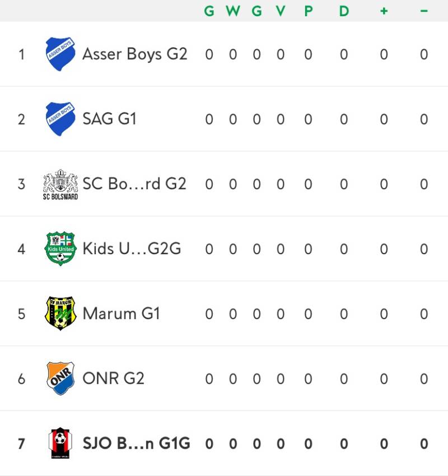448x476 pixels.
Task: Click the minus (−) column header
Action: (x=424, y=11)
